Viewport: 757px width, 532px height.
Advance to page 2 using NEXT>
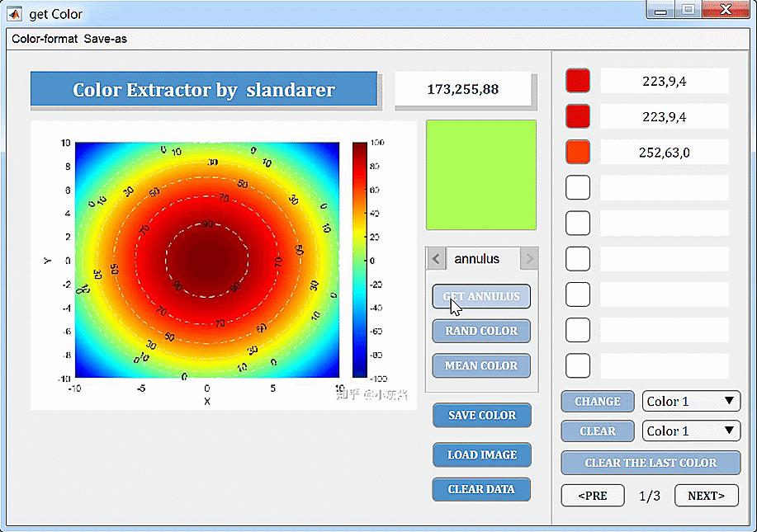pos(706,495)
